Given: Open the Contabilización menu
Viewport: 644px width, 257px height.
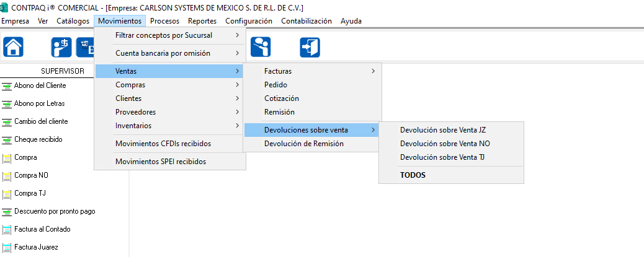Looking at the screenshot, I should [x=306, y=21].
